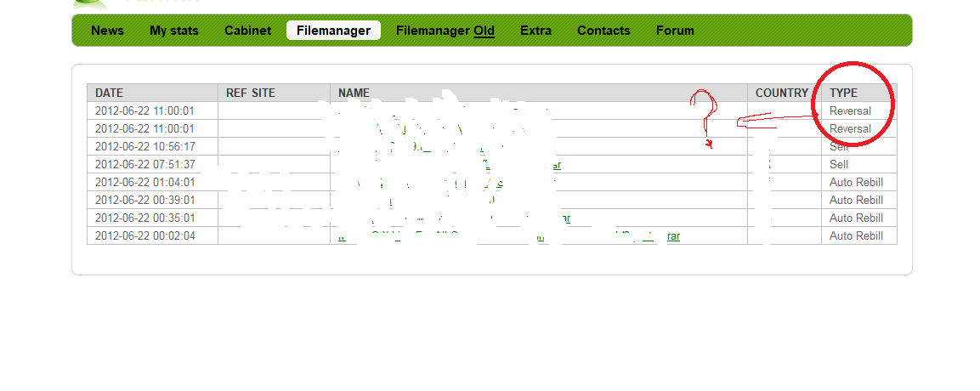This screenshot has height=391, width=980.
Task: Select the 2012-06-22 10:56:17 date cell
Action: 144,146
